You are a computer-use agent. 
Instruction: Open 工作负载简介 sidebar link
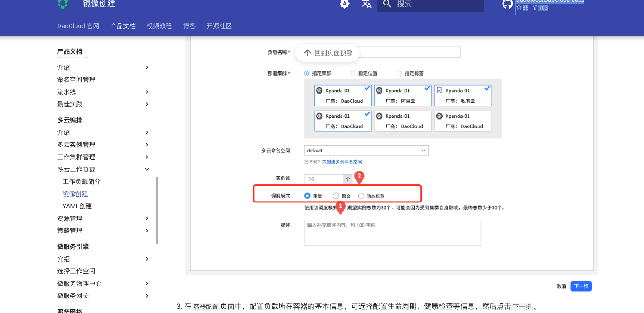tap(82, 182)
